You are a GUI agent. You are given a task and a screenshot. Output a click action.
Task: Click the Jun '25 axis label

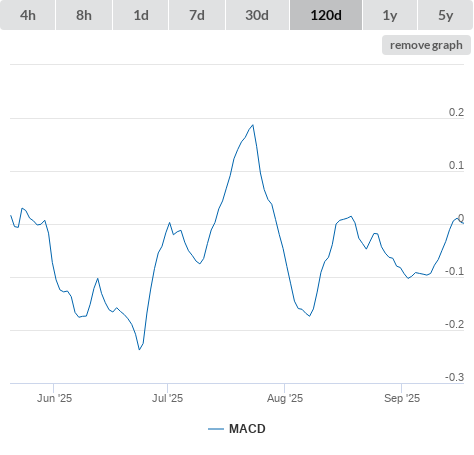point(54,398)
